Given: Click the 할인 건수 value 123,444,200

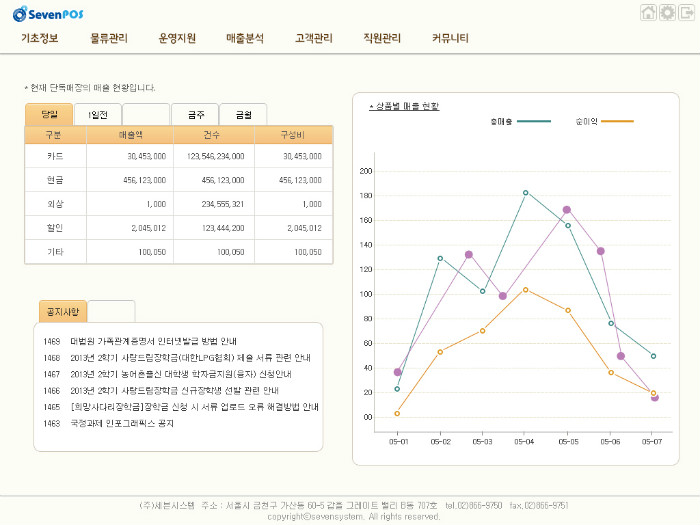Looking at the screenshot, I should tap(223, 228).
